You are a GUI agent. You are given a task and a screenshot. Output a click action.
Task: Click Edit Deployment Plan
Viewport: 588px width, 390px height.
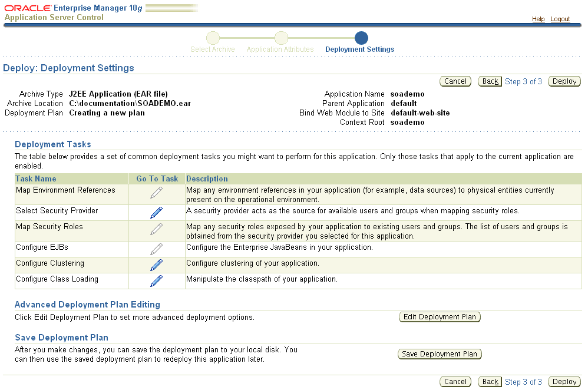pos(440,317)
